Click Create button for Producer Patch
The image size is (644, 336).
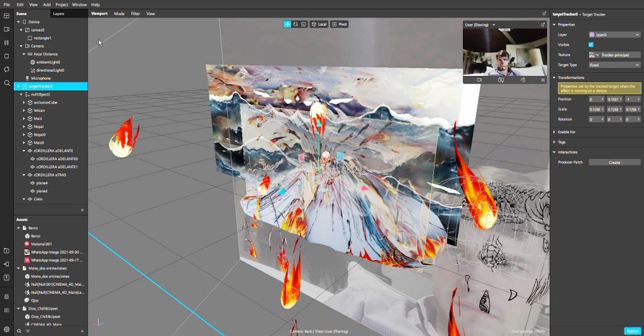coord(614,162)
